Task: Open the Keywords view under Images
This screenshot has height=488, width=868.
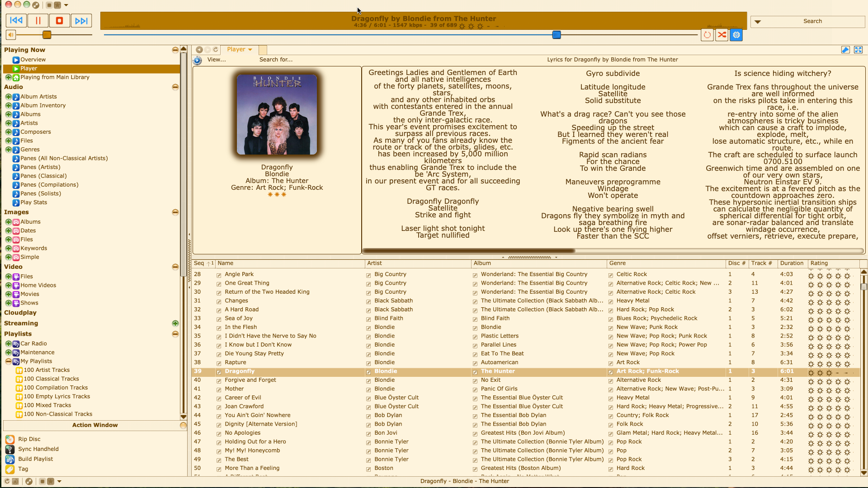Action: (33, 248)
